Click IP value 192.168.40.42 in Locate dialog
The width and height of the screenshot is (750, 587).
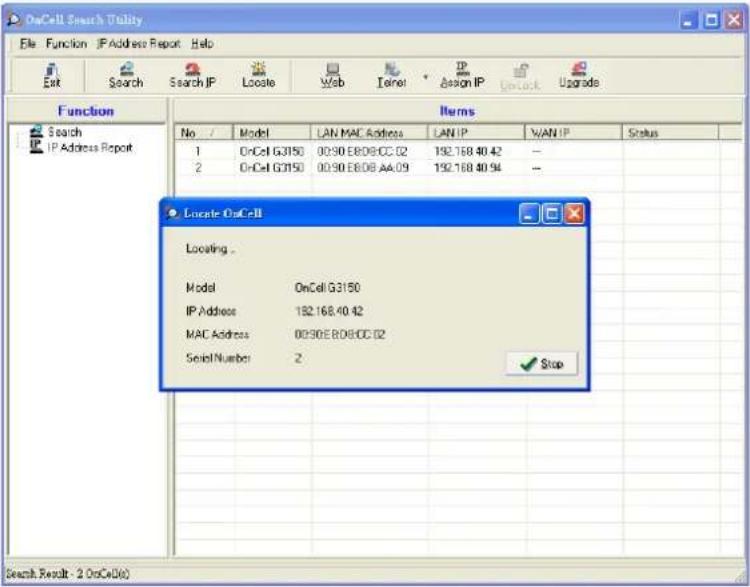point(329,311)
